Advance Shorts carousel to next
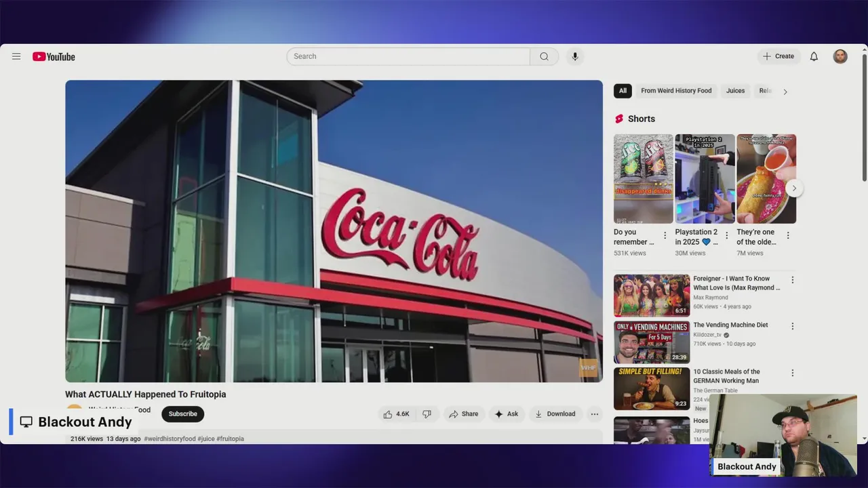The width and height of the screenshot is (868, 488). pyautogui.click(x=794, y=188)
